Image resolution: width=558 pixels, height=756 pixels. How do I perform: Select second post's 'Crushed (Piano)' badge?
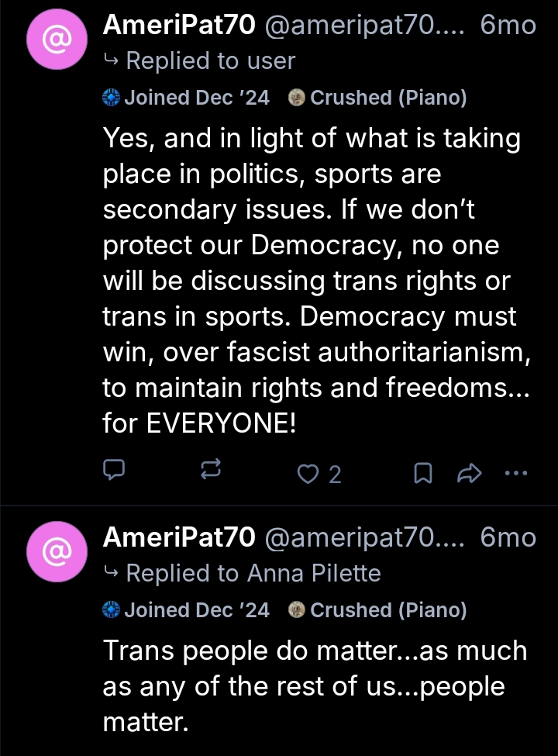click(x=377, y=610)
